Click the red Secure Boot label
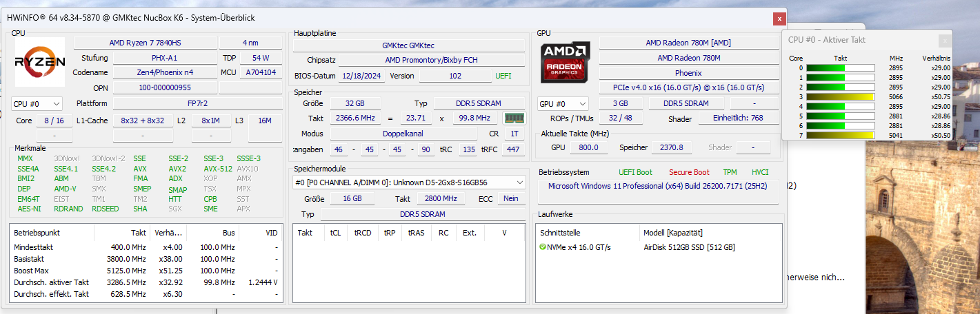This screenshot has height=314, width=980. click(x=689, y=172)
